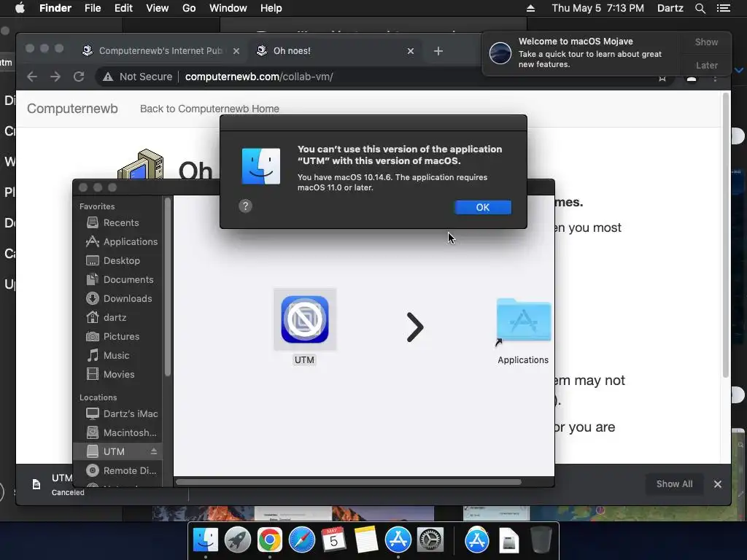Open Documents in the Finder sidebar

128,280
